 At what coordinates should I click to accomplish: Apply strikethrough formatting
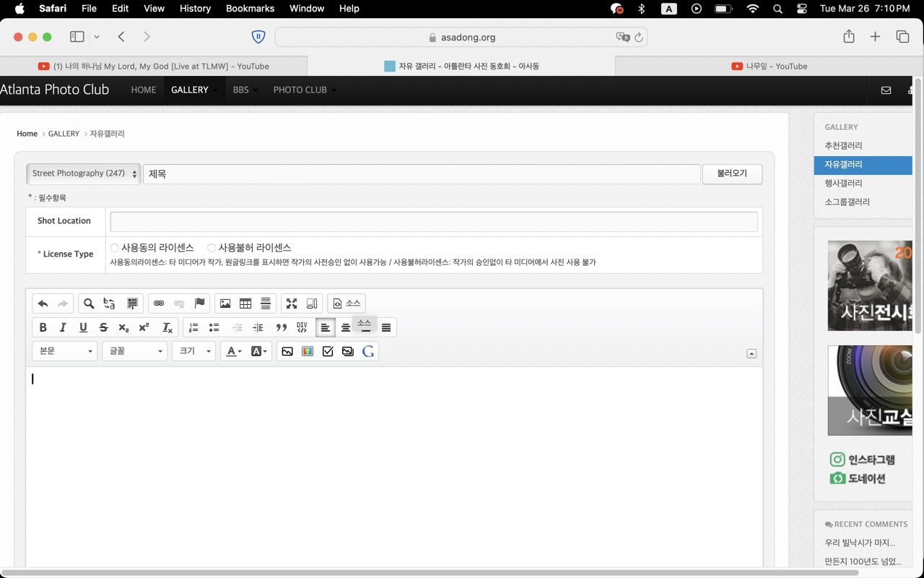pos(103,328)
